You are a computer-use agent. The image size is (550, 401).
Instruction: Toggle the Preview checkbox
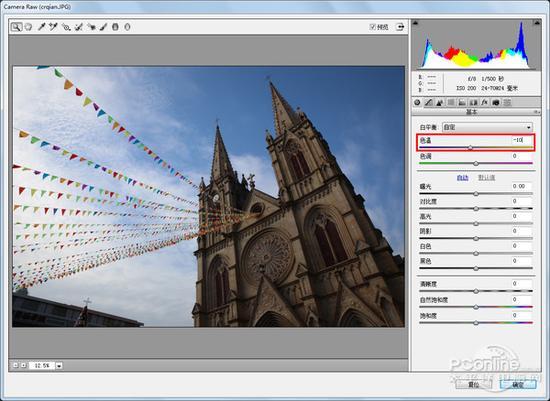373,27
